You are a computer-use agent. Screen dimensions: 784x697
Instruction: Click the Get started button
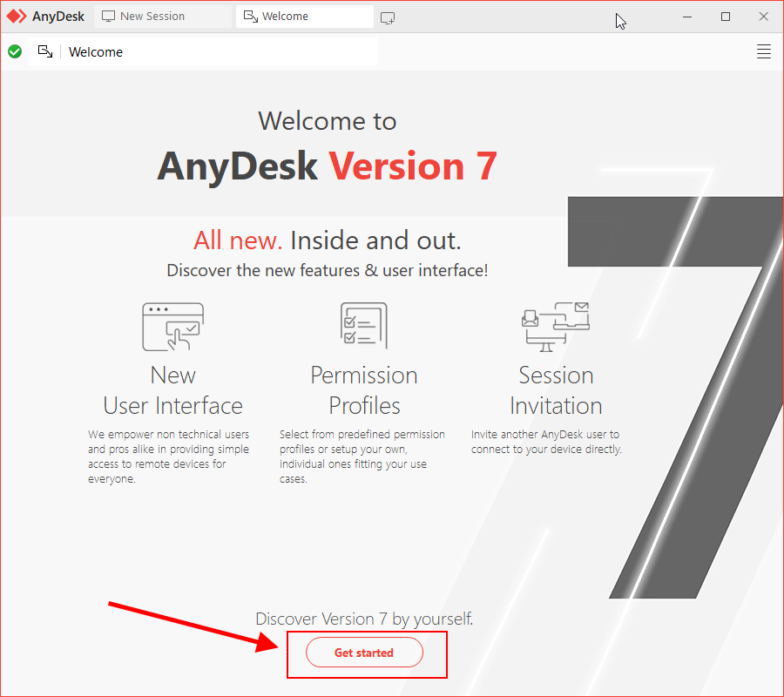coord(364,652)
